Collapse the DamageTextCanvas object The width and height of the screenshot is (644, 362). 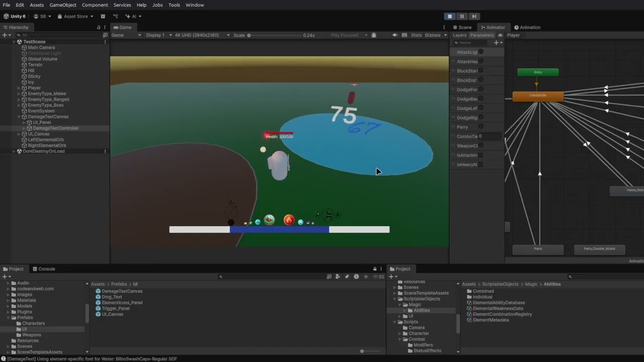tap(19, 117)
